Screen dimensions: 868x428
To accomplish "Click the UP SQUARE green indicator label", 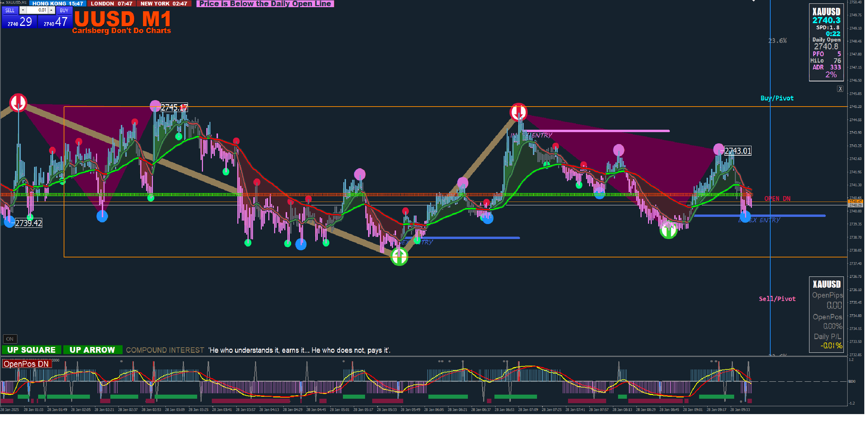I will (x=31, y=350).
